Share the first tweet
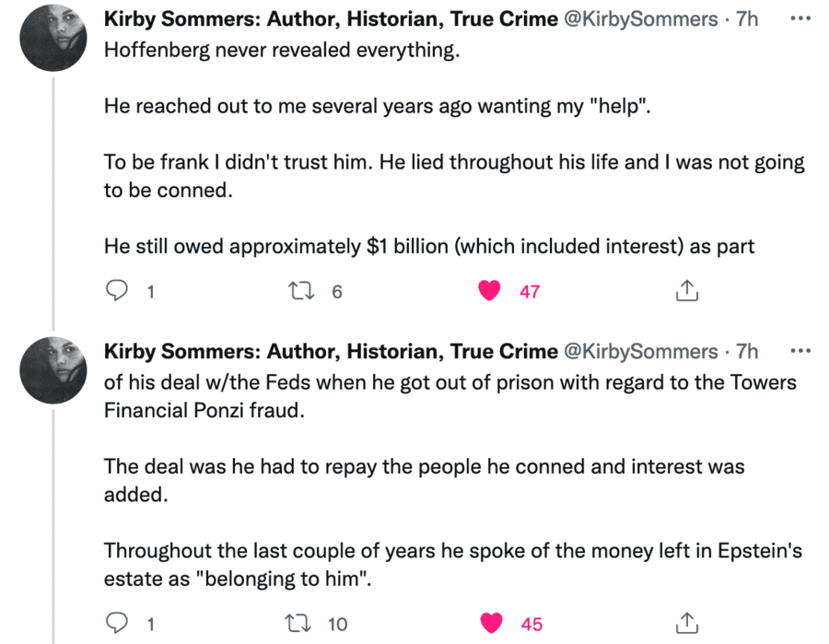Image resolution: width=829 pixels, height=644 pixels. [687, 292]
